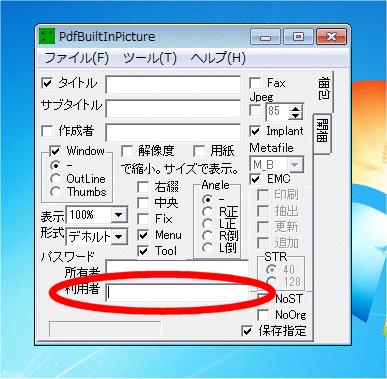Close the PdfBuiltInPicture window
This screenshot has width=387, height=379.
[331, 37]
